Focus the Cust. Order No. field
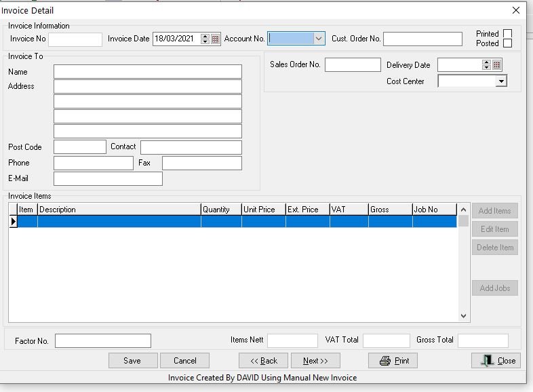Image resolution: width=533 pixels, height=392 pixels. pyautogui.click(x=422, y=39)
